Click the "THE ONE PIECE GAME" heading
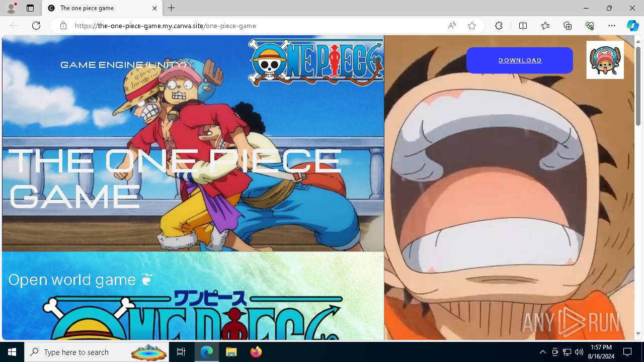Screen dimensions: 644x362 pyautogui.click(x=175, y=178)
